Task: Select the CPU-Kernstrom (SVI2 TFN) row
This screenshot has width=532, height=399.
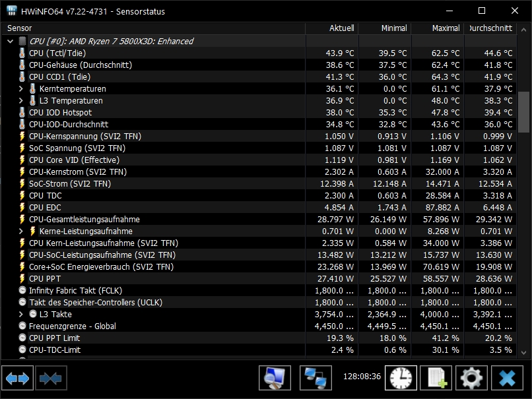Action: 259,172
